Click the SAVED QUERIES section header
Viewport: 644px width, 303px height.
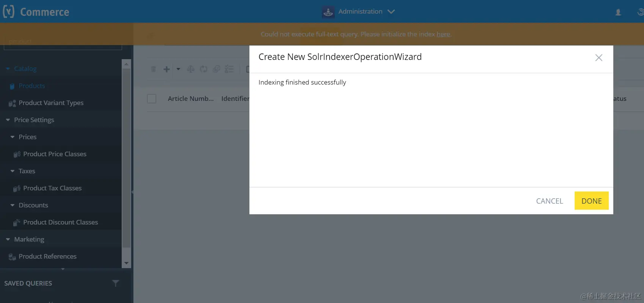pos(28,283)
